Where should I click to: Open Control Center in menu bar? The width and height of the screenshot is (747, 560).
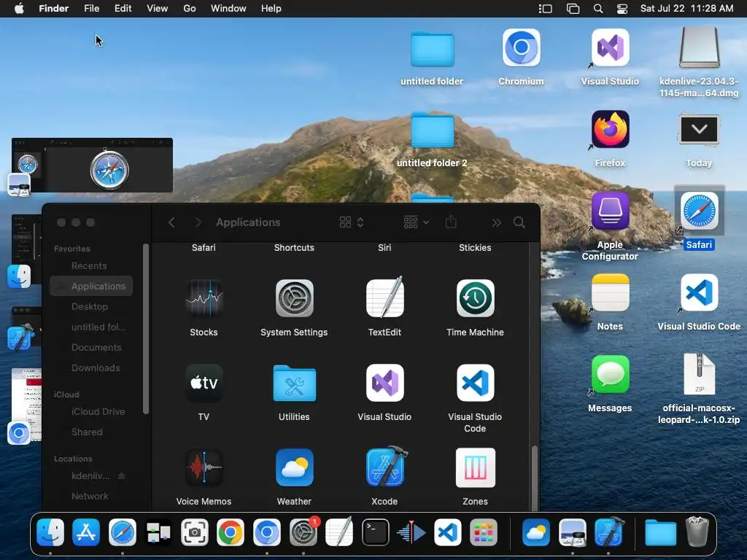[622, 9]
